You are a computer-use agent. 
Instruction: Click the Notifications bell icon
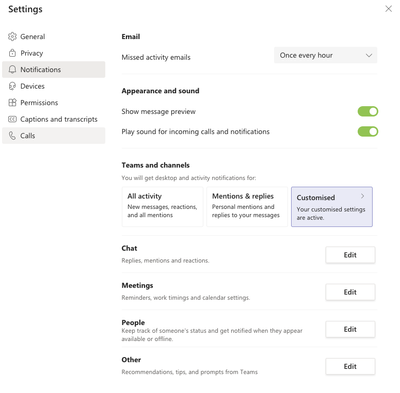(12, 69)
